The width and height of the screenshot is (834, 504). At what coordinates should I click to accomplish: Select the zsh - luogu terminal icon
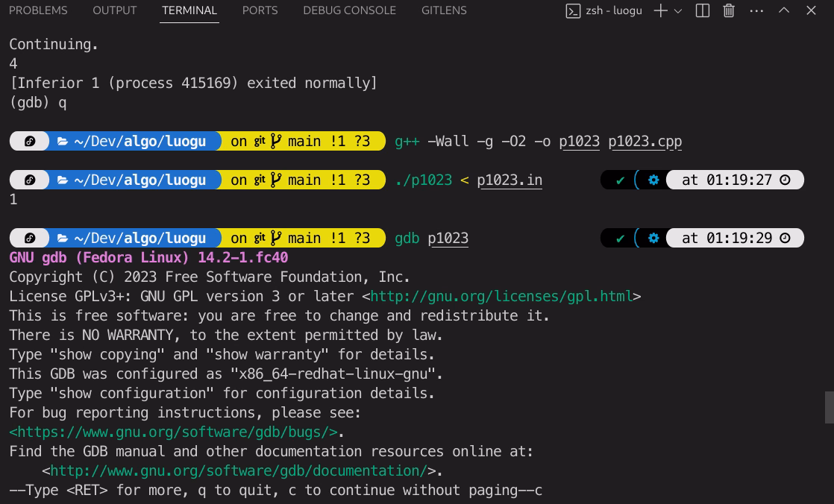click(x=573, y=11)
